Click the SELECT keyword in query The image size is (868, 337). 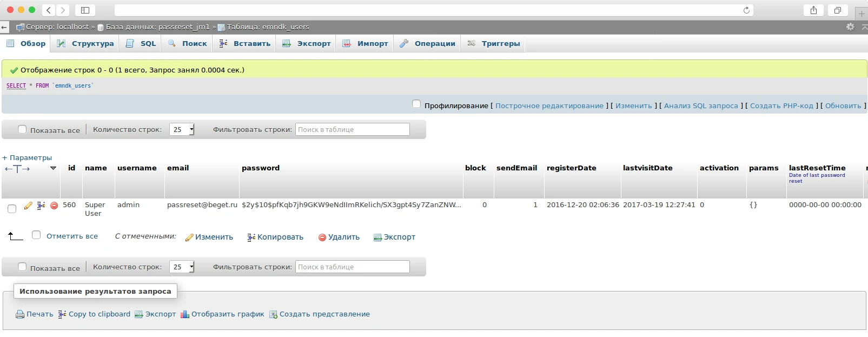pyautogui.click(x=16, y=86)
